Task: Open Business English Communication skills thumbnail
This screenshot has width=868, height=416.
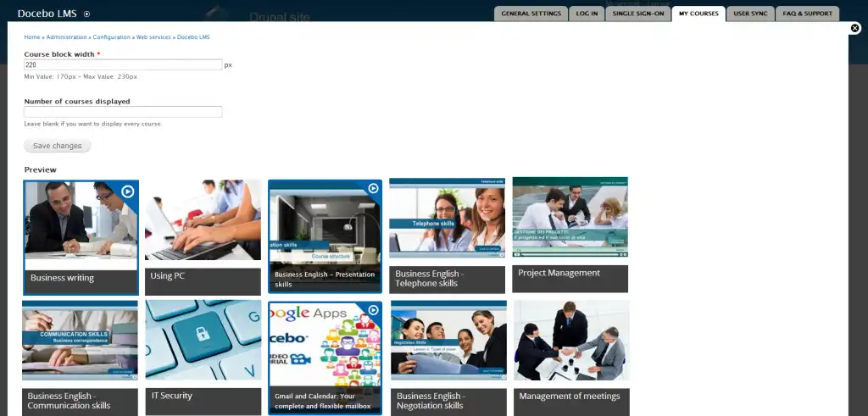Action: [x=80, y=341]
